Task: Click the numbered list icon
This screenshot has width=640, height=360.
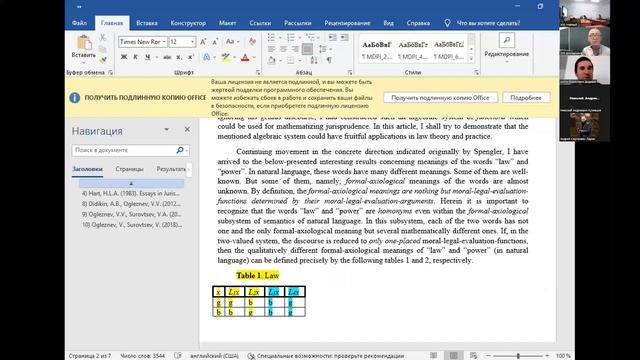Action: click(291, 38)
